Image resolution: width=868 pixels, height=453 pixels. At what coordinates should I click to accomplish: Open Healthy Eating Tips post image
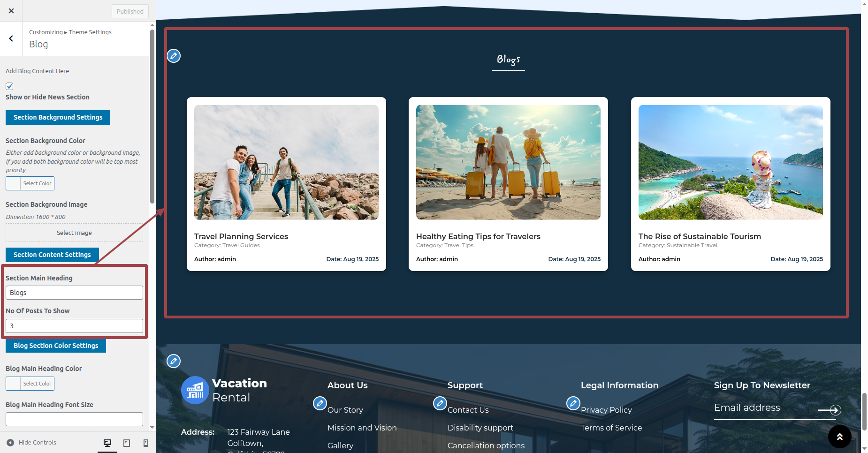point(508,162)
